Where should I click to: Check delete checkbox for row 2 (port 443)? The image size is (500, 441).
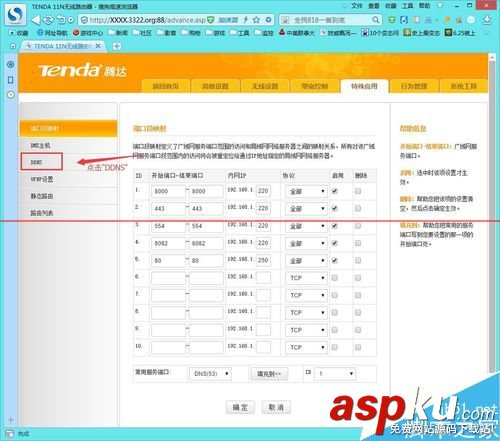(x=358, y=208)
